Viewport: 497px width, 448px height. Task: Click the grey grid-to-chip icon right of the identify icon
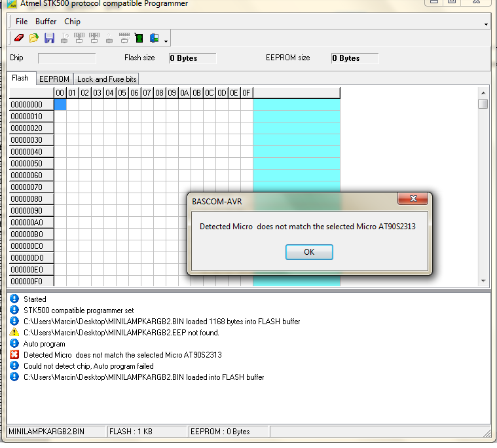pos(79,38)
